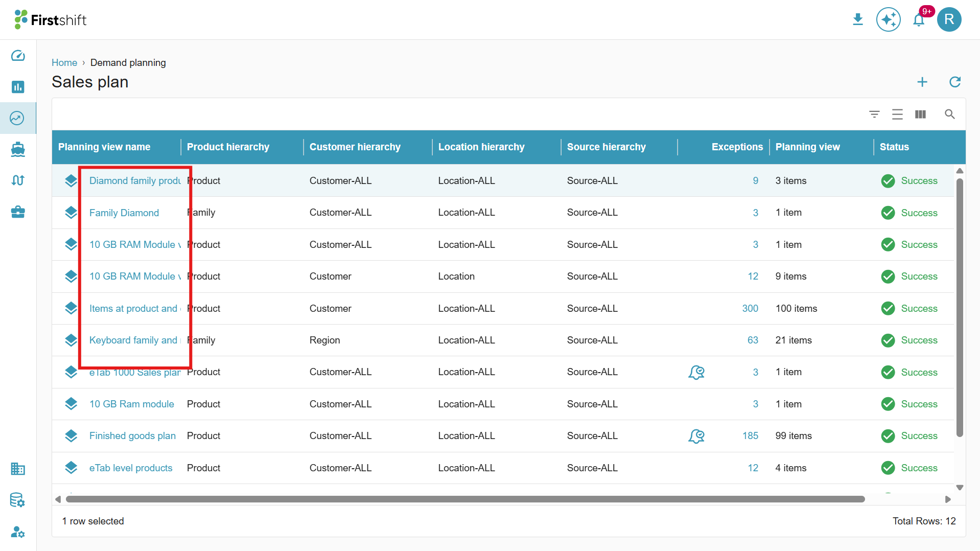Viewport: 980px width, 551px height.
Task: Sort by Customer hierarchy column header
Action: click(355, 147)
